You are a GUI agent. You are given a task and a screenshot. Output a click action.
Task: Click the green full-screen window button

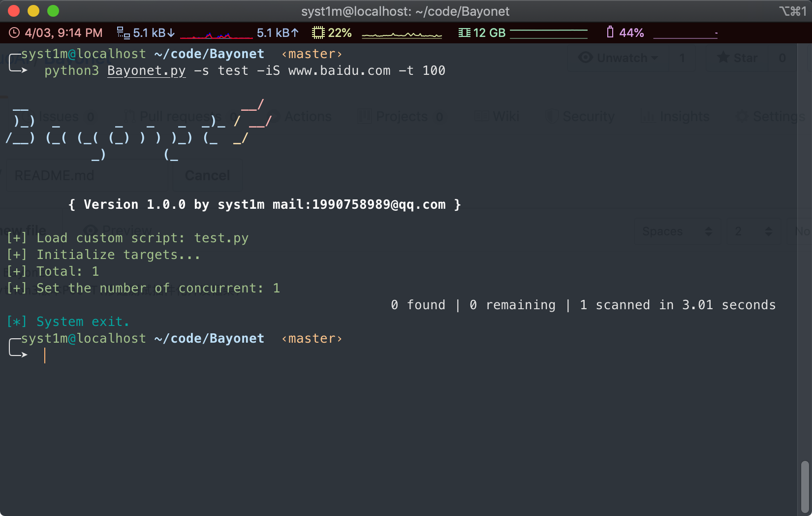pyautogui.click(x=53, y=11)
